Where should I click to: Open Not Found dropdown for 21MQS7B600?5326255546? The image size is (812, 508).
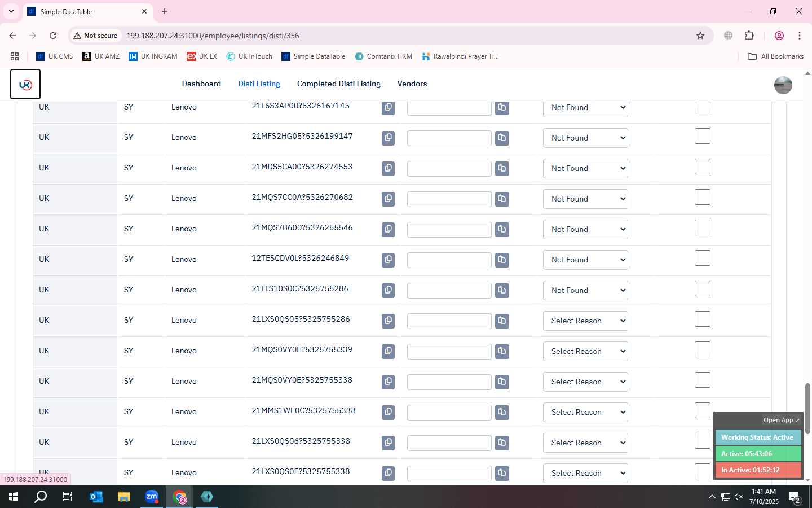pos(585,229)
